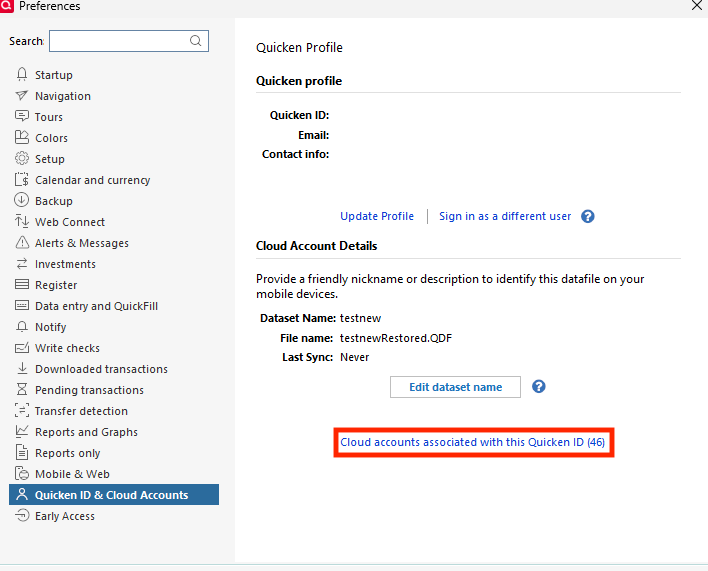Select Navigation preferences

tap(63, 96)
